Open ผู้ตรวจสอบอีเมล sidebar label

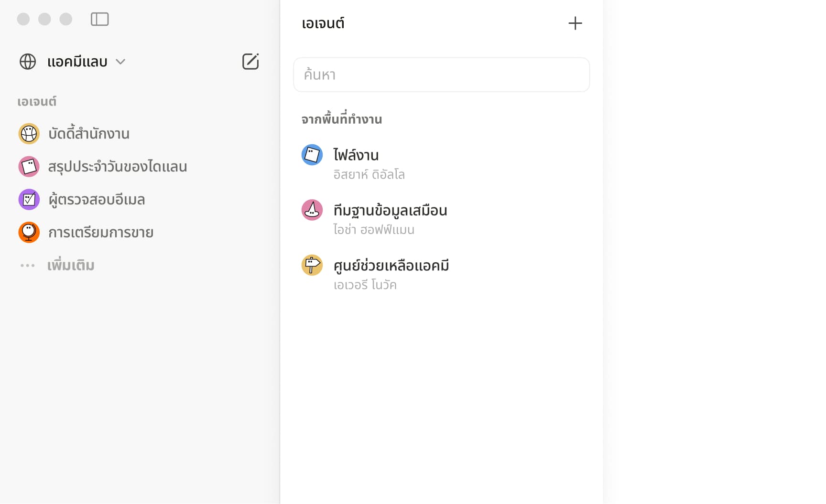pyautogui.click(x=97, y=200)
